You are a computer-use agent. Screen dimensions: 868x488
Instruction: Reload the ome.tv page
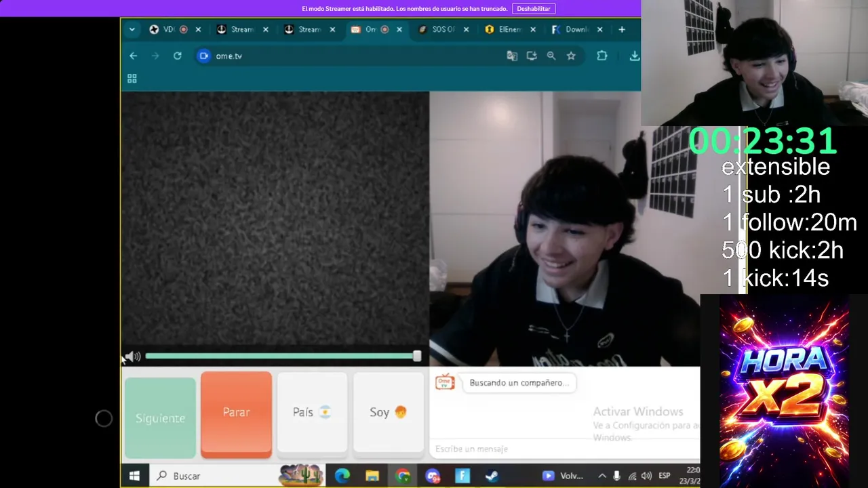pos(178,56)
